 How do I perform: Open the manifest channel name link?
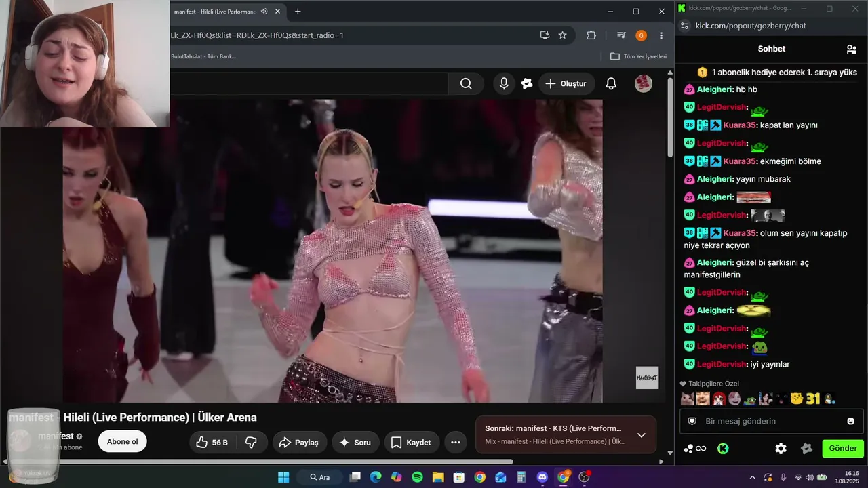(x=56, y=436)
